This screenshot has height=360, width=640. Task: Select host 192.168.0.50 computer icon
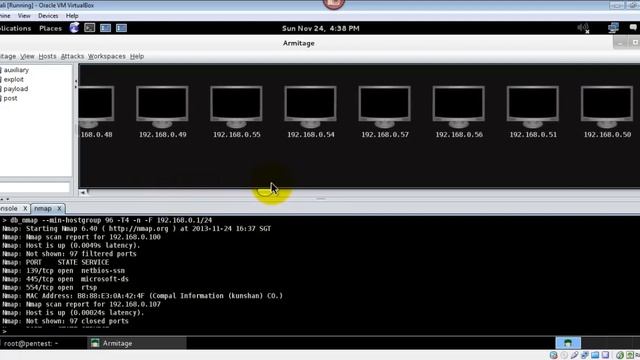coord(607,107)
